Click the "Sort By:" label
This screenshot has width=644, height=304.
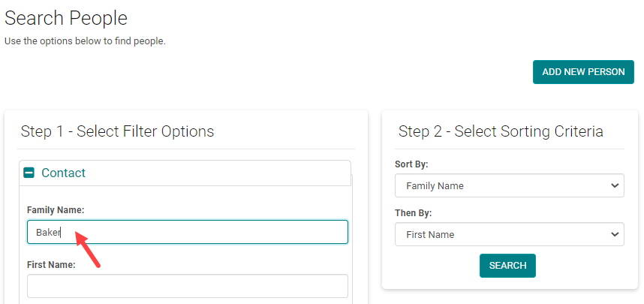(x=411, y=164)
